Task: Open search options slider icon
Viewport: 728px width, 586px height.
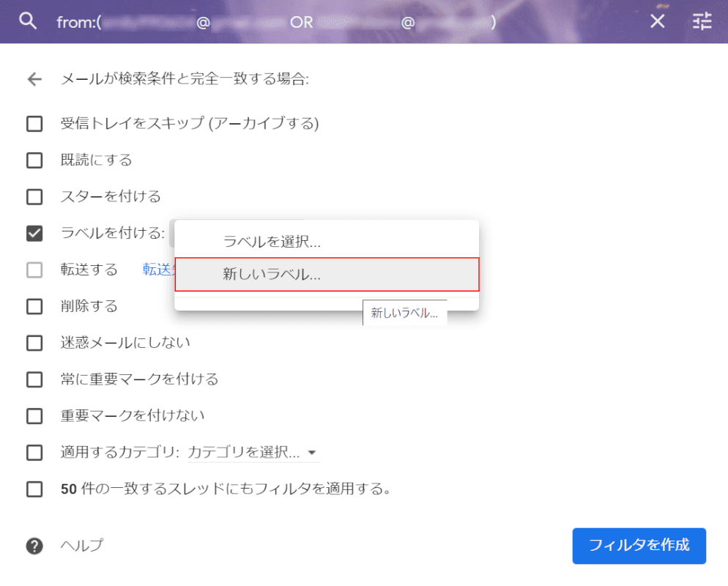Action: coord(702,21)
